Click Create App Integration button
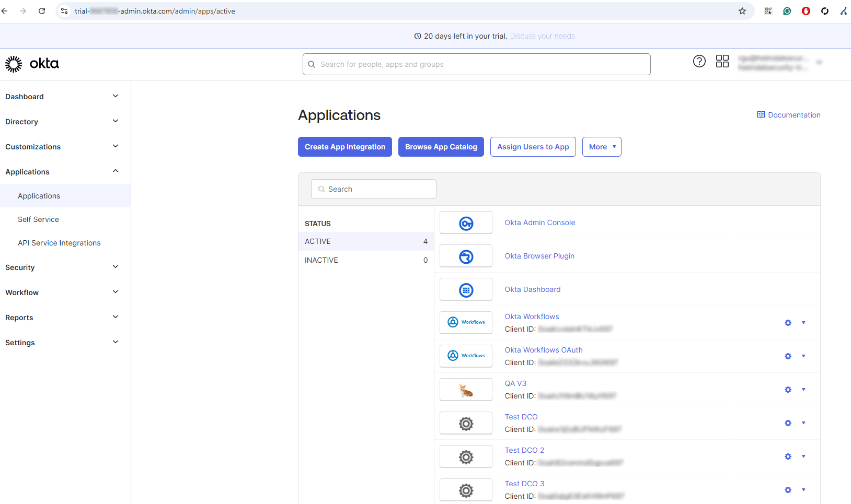 coord(345,147)
